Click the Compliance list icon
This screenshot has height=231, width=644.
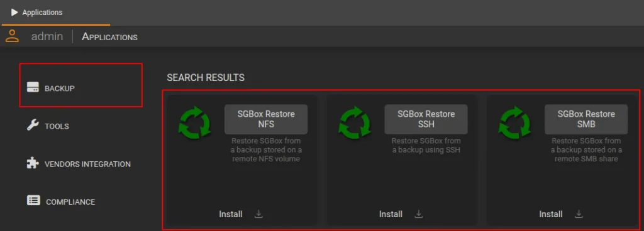(34, 201)
